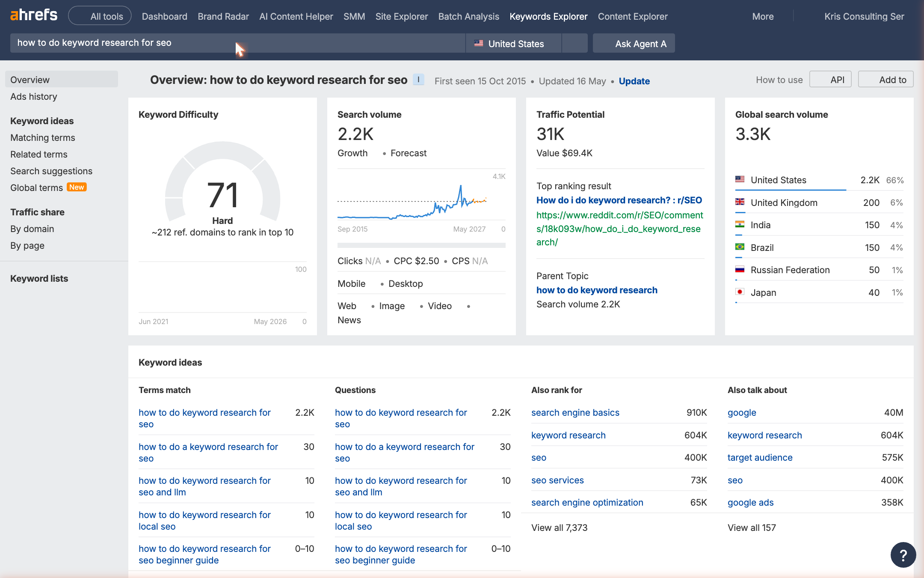Click the API button
Screen dimensions: 924x578
click(830, 80)
